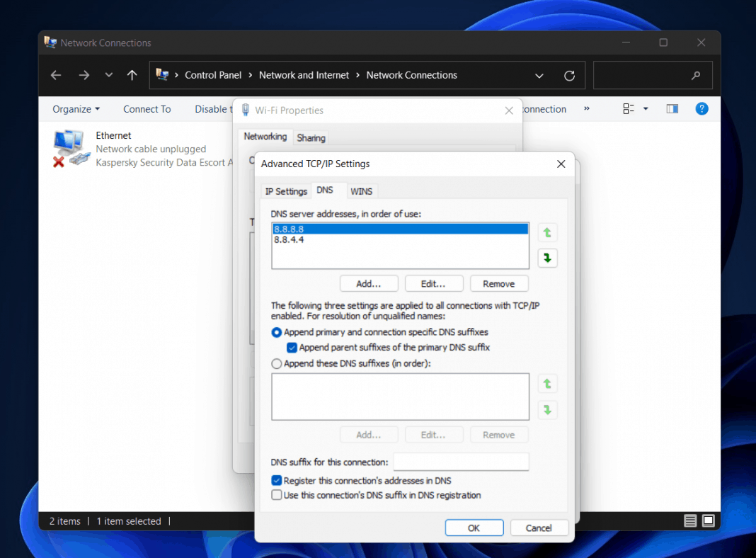
Task: Open the Sharing tab in Wi-Fi Properties
Action: [311, 137]
